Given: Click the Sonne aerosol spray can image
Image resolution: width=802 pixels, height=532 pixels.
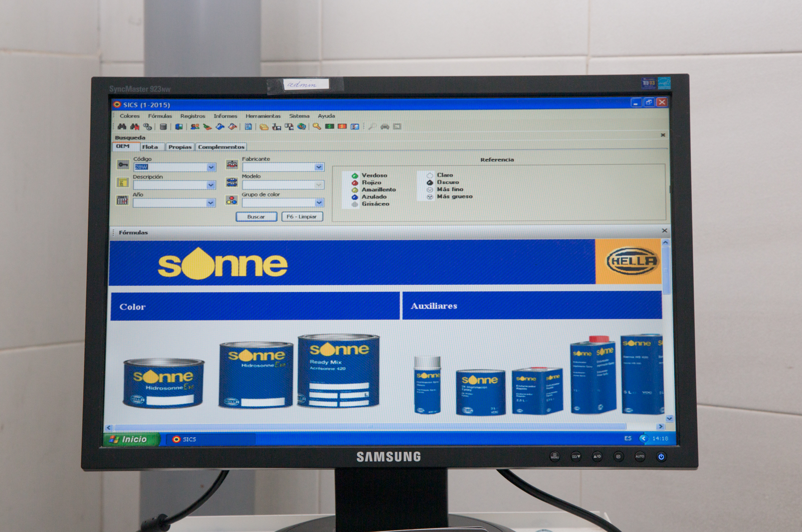Looking at the screenshot, I should (x=428, y=385).
